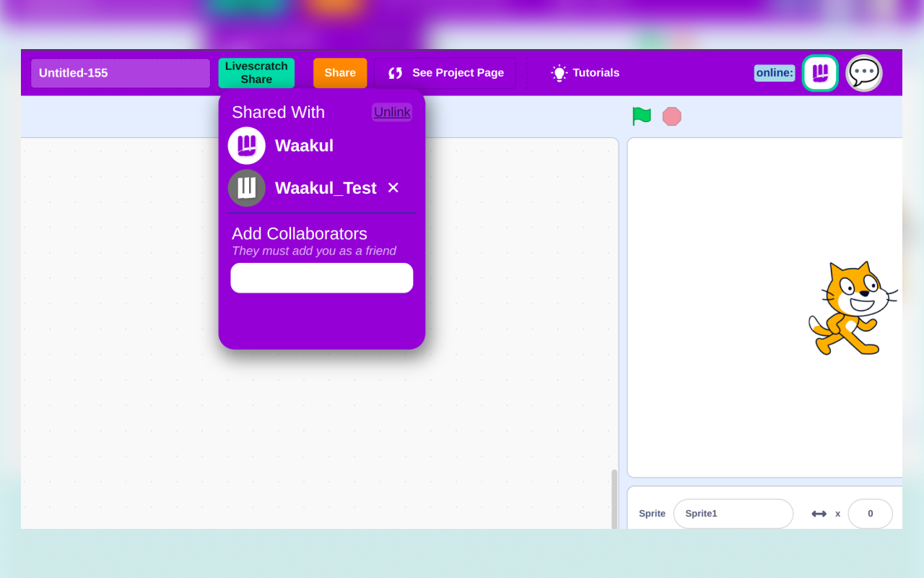Click the workspace vertical scrollbar
The width and height of the screenshot is (924, 578).
[614, 499]
